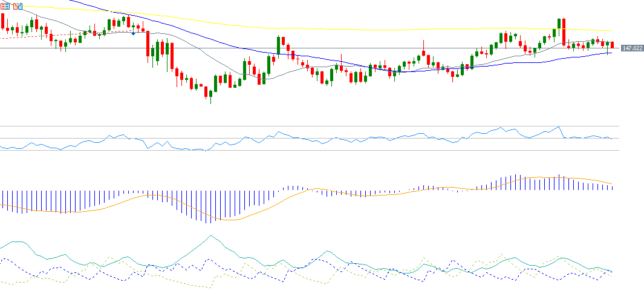The width and height of the screenshot is (644, 302).
Task: Select the blue dashed line in bottom indicator
Action: pos(6,259)
